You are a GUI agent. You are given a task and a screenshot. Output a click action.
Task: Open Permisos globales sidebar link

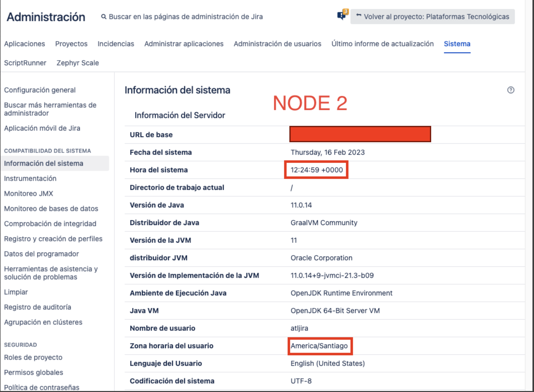pos(33,372)
